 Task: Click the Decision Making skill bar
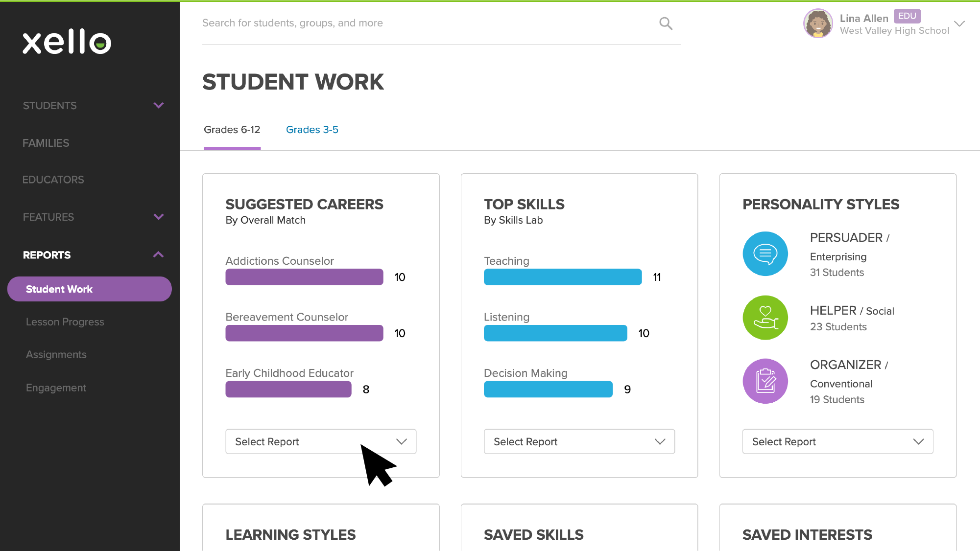point(548,389)
